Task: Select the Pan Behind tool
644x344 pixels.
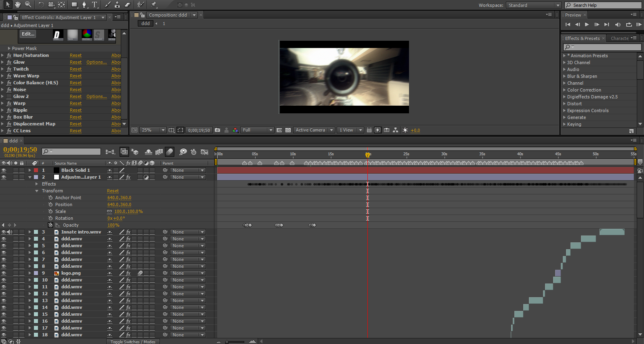Action: pos(61,5)
